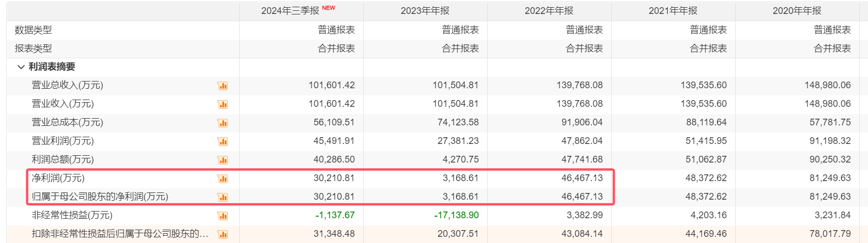The height and width of the screenshot is (243, 868).
Task: Click the value 3,382.99
Action: tap(585, 215)
